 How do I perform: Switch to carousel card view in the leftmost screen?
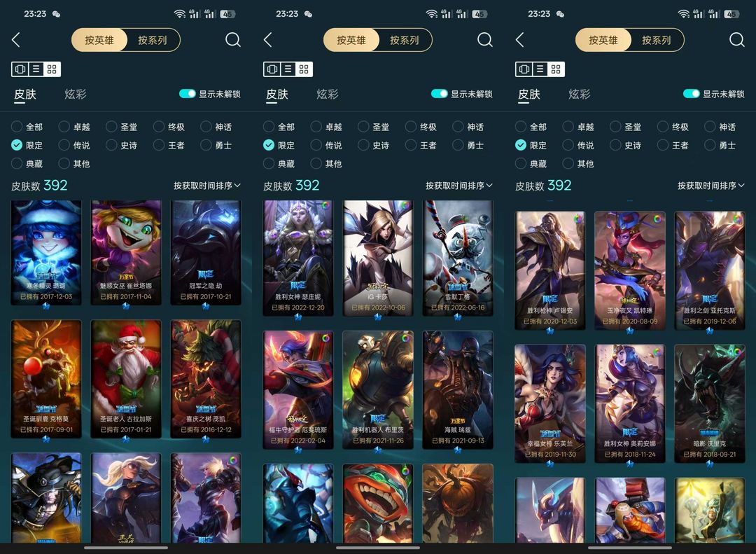click(x=20, y=69)
